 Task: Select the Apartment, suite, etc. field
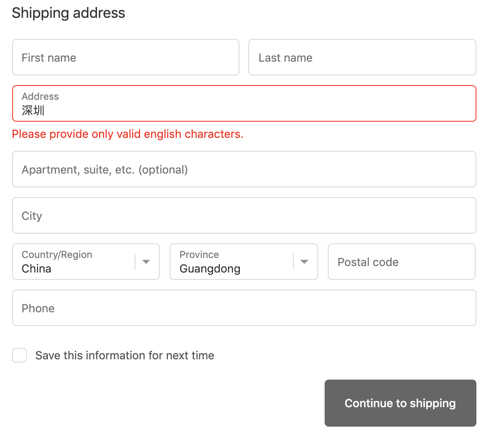point(244,170)
